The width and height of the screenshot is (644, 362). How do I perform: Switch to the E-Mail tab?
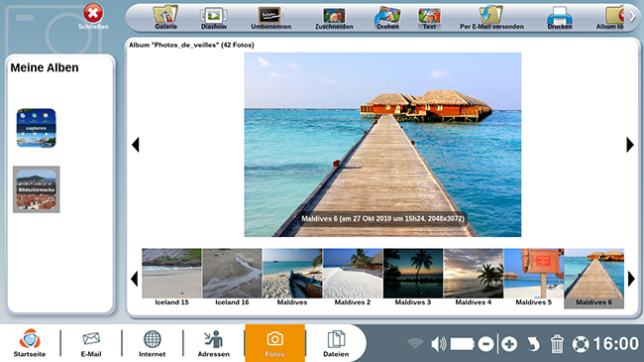(x=91, y=343)
